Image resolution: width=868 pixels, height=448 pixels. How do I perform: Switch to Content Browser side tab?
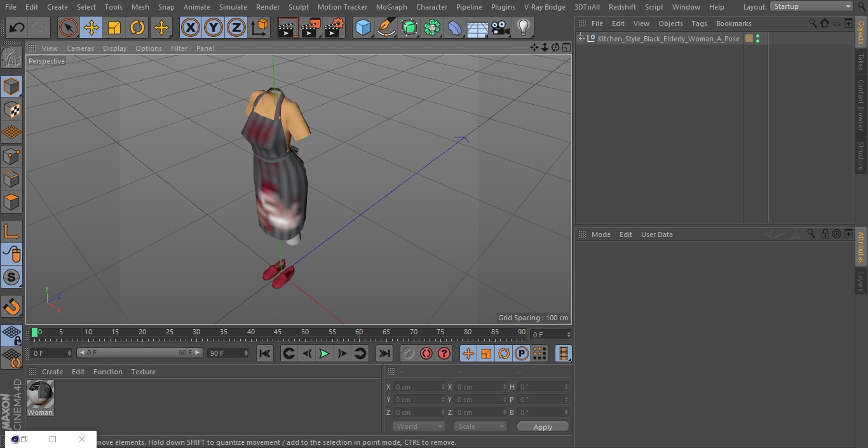coord(861,105)
